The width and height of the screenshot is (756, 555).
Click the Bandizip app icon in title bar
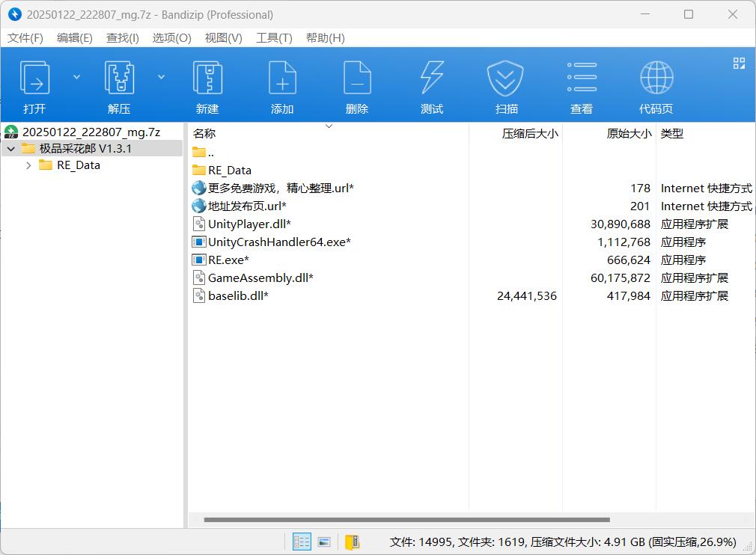[x=15, y=14]
